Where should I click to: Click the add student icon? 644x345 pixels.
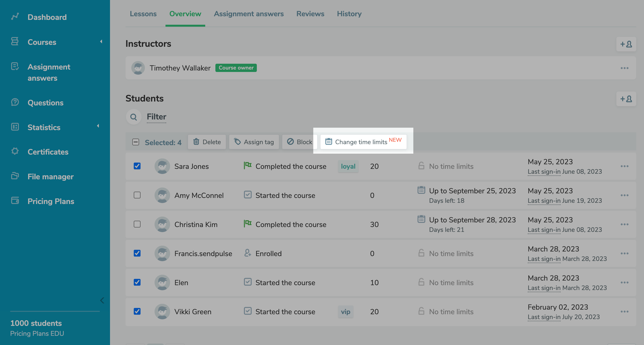coord(626,99)
